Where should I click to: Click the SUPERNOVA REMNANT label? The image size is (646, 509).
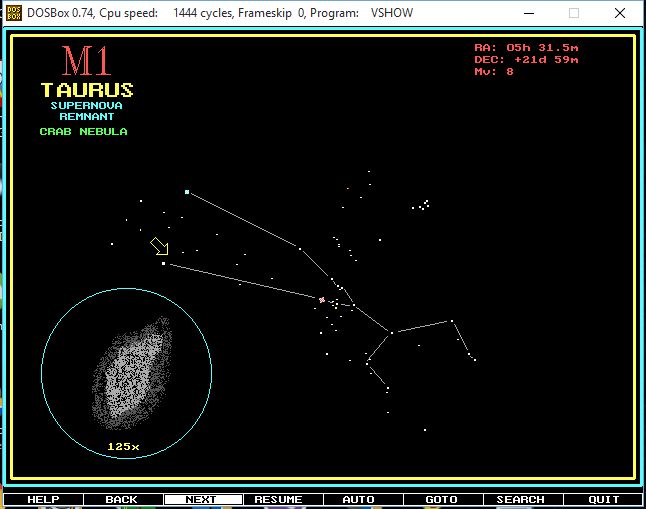point(87,111)
